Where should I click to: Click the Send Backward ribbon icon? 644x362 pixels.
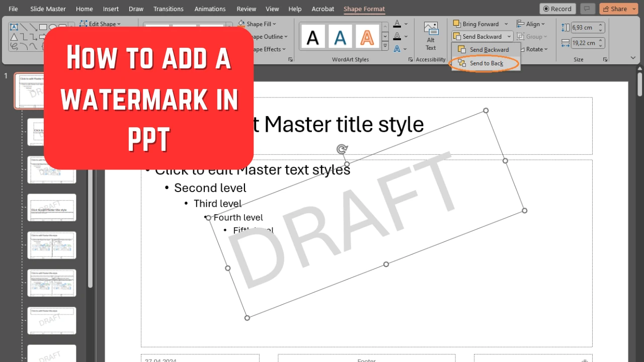pyautogui.click(x=457, y=36)
